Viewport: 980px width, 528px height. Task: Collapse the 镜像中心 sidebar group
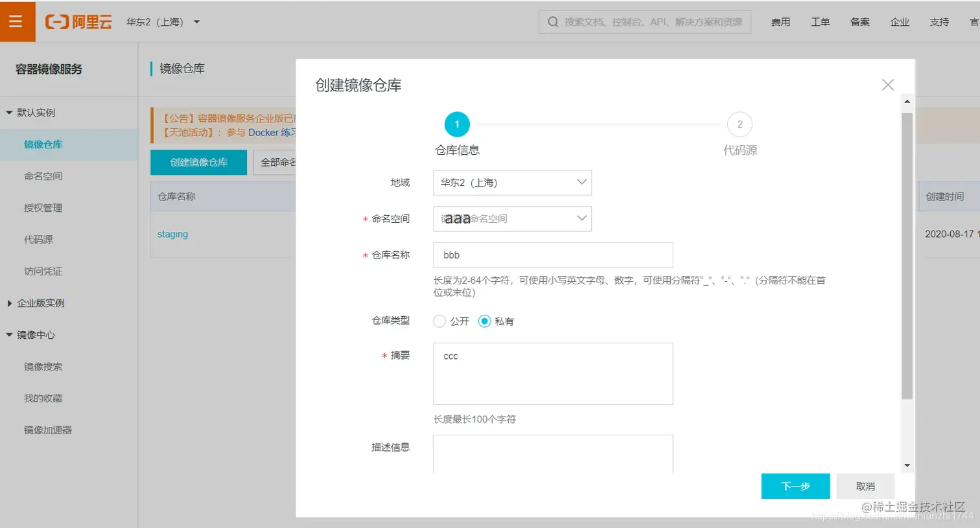click(x=30, y=335)
